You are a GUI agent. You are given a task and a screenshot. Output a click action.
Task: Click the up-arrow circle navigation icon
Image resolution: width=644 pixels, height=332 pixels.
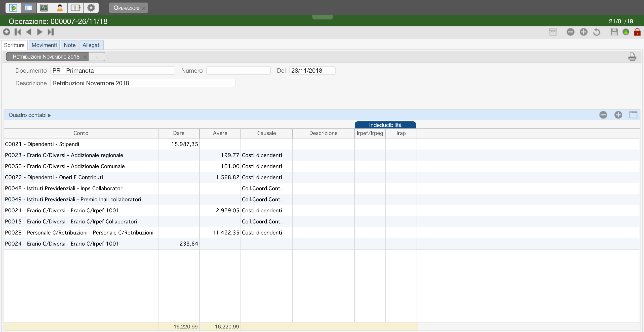pyautogui.click(x=7, y=32)
